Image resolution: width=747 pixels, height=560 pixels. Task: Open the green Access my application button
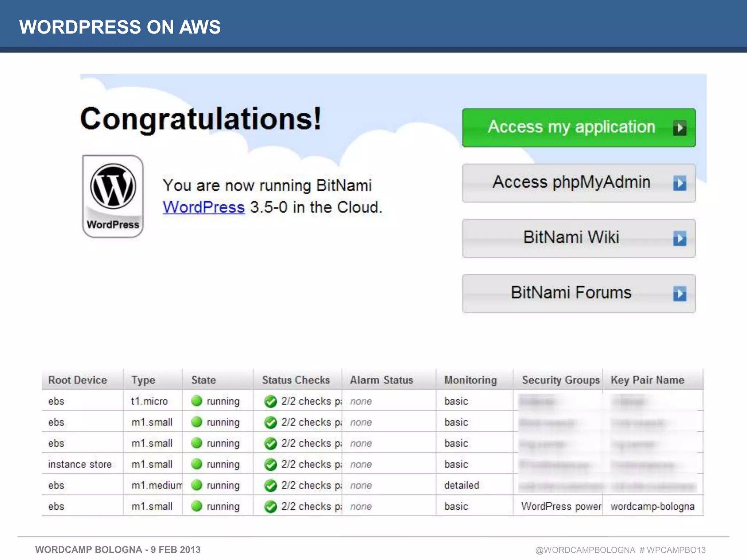pos(579,128)
